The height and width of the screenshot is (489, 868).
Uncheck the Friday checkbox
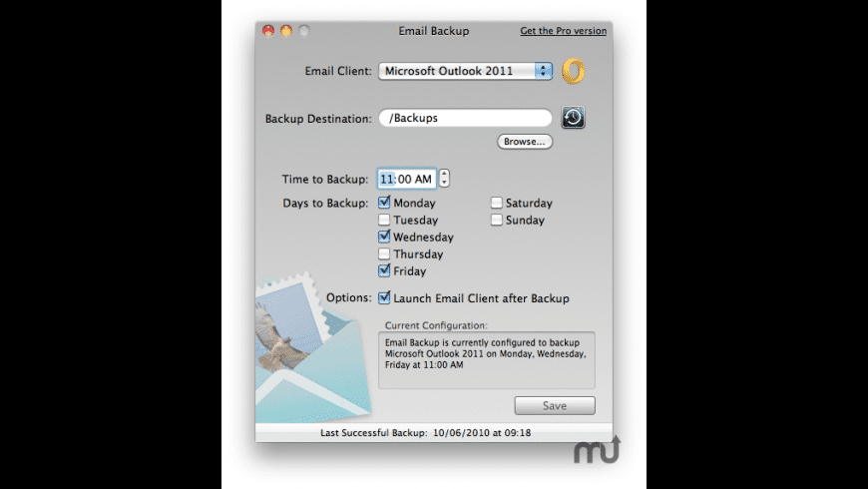click(384, 270)
